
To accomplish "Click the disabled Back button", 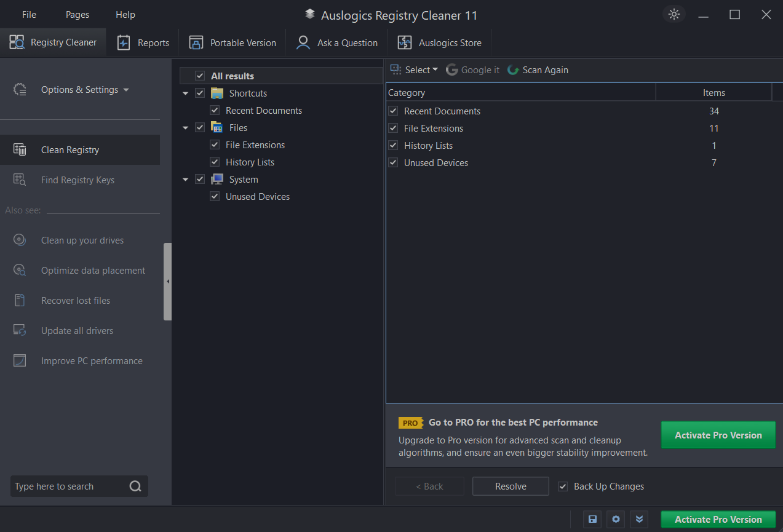I will coord(429,486).
